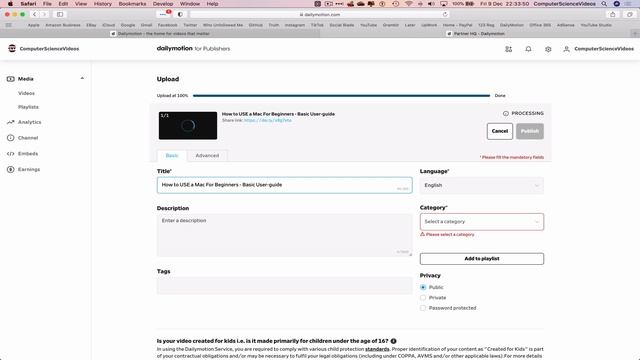640x360 pixels.
Task: Click the Add to playlist button
Action: [x=482, y=259]
